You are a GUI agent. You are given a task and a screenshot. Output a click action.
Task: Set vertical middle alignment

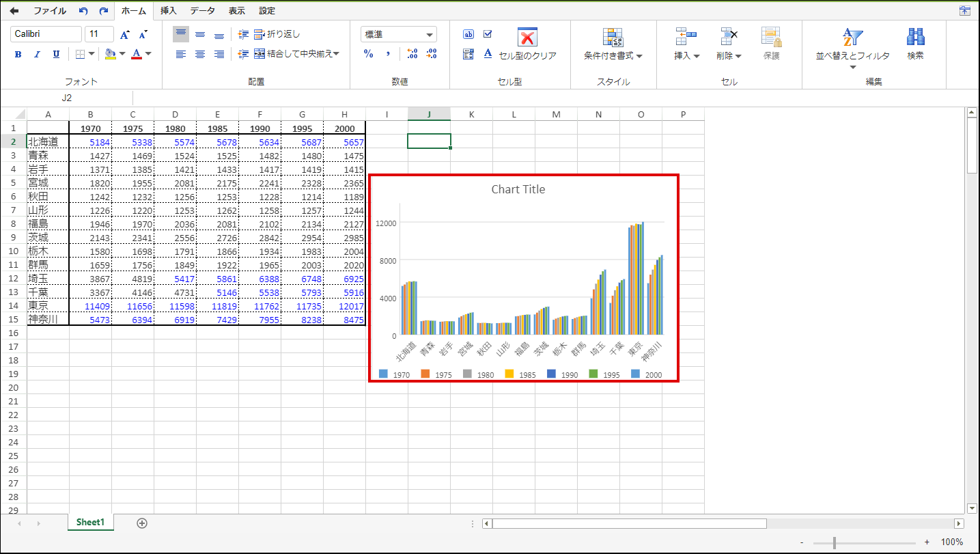click(x=200, y=34)
